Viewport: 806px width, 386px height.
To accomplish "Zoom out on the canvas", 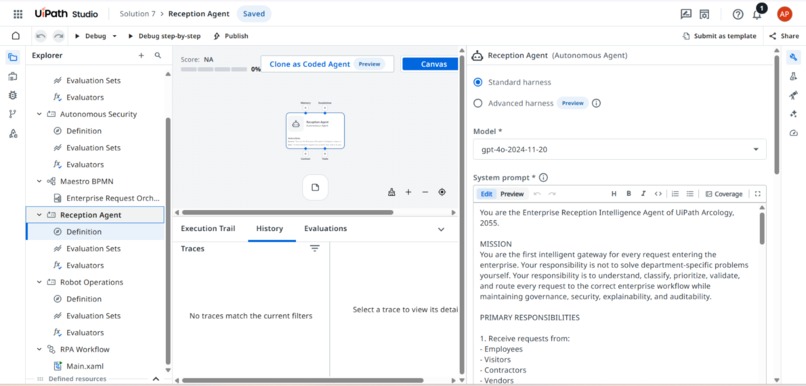I will click(x=425, y=192).
